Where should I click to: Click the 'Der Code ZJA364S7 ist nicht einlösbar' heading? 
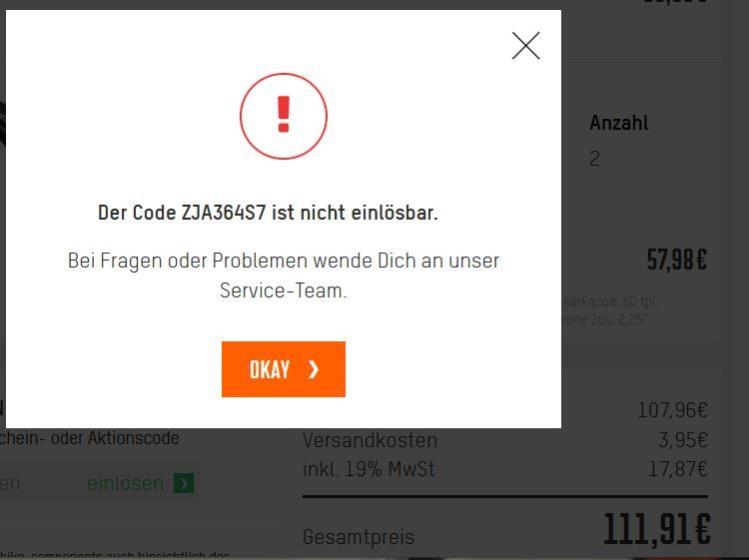click(x=268, y=213)
